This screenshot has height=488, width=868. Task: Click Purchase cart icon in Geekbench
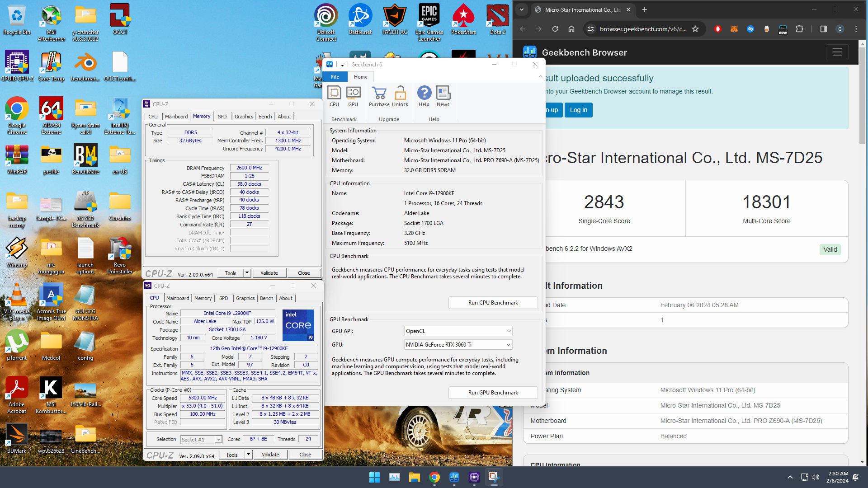pos(379,97)
